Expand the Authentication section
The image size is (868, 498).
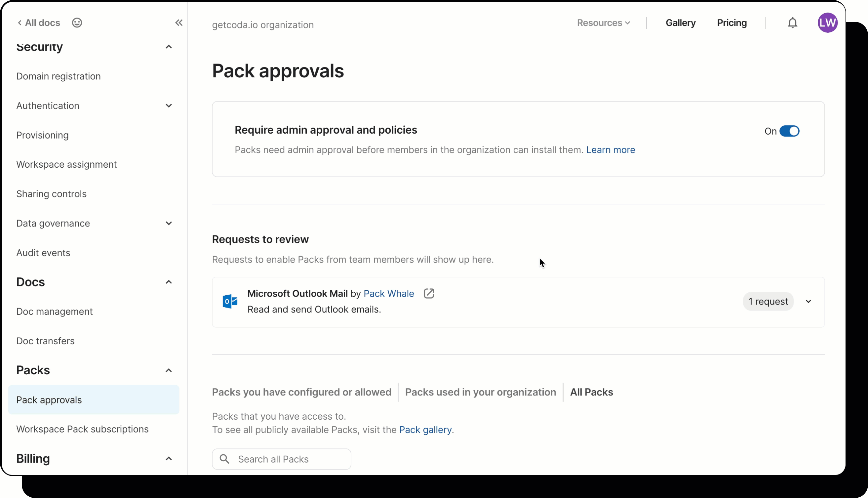(x=169, y=106)
